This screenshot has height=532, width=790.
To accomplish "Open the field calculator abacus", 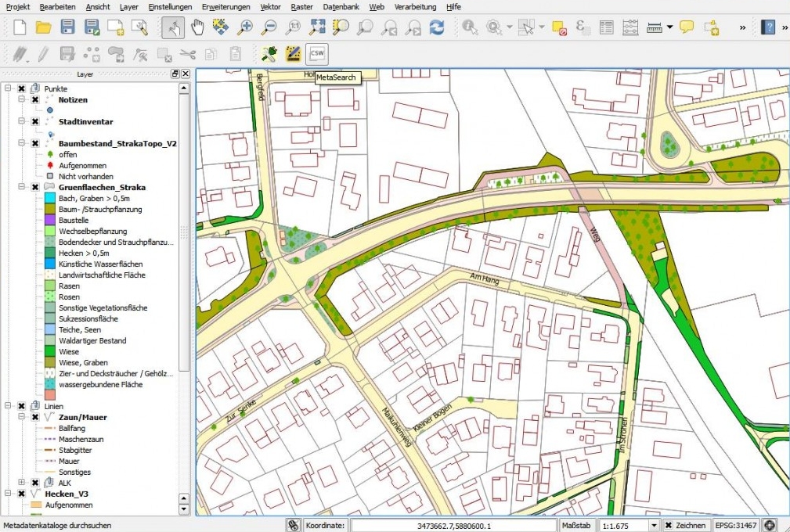I will [x=629, y=27].
